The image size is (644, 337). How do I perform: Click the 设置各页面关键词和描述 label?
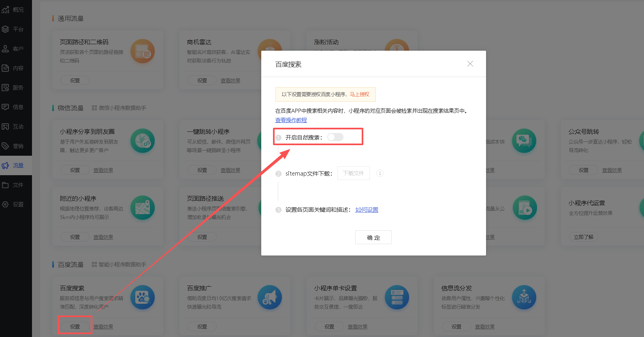[318, 210]
